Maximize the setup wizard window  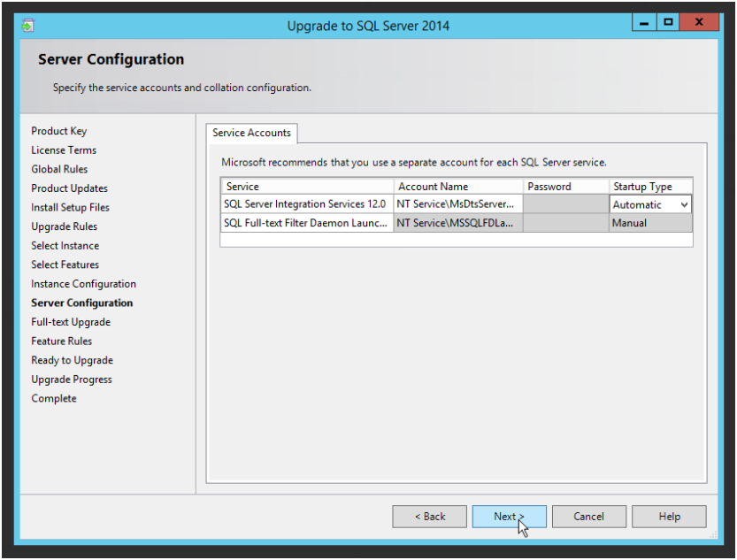pyautogui.click(x=668, y=22)
